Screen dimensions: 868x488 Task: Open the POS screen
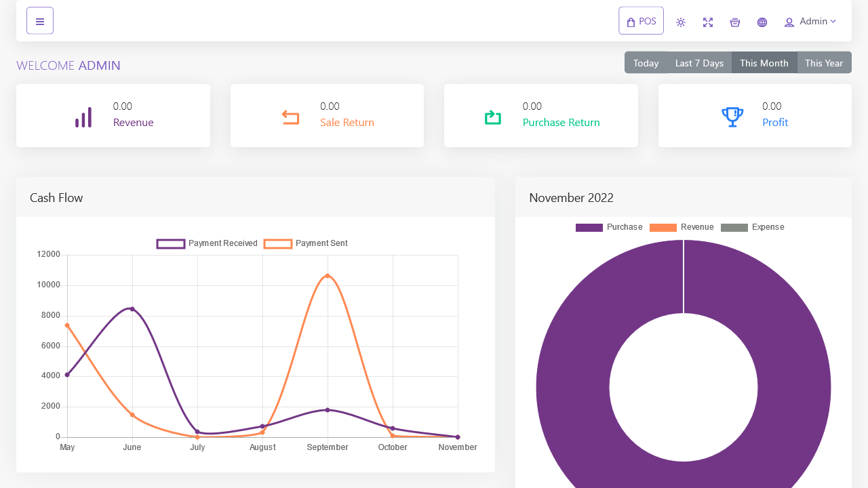(641, 21)
